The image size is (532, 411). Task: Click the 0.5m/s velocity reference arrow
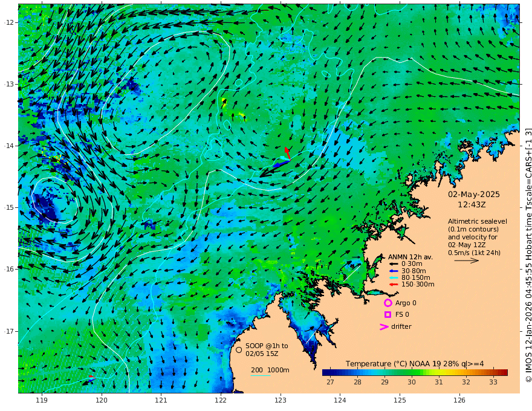467,261
